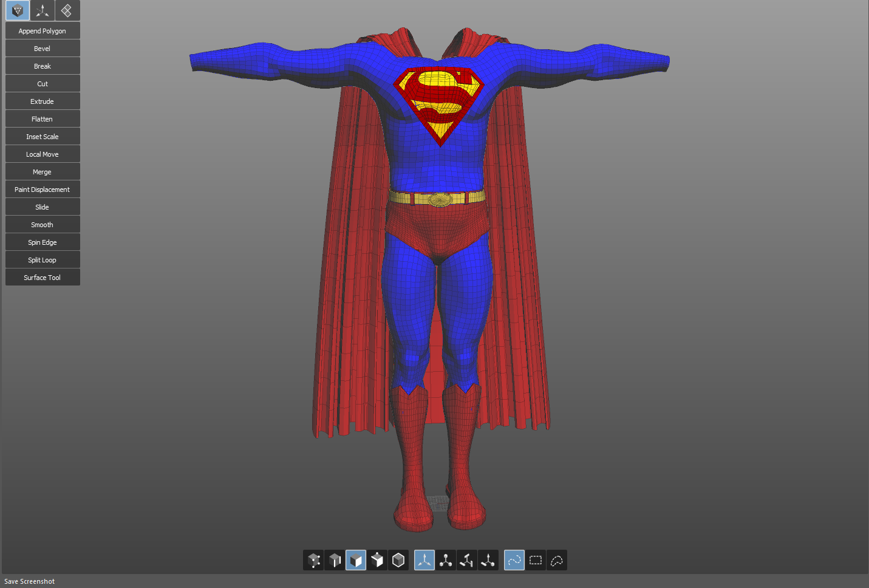Select the Spin Edge tool

coord(43,242)
